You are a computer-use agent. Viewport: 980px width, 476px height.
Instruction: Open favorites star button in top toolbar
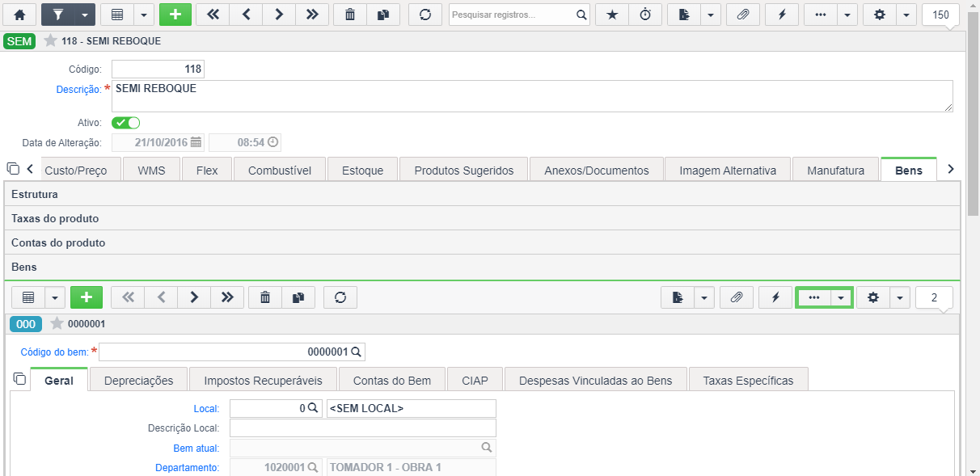pyautogui.click(x=611, y=15)
